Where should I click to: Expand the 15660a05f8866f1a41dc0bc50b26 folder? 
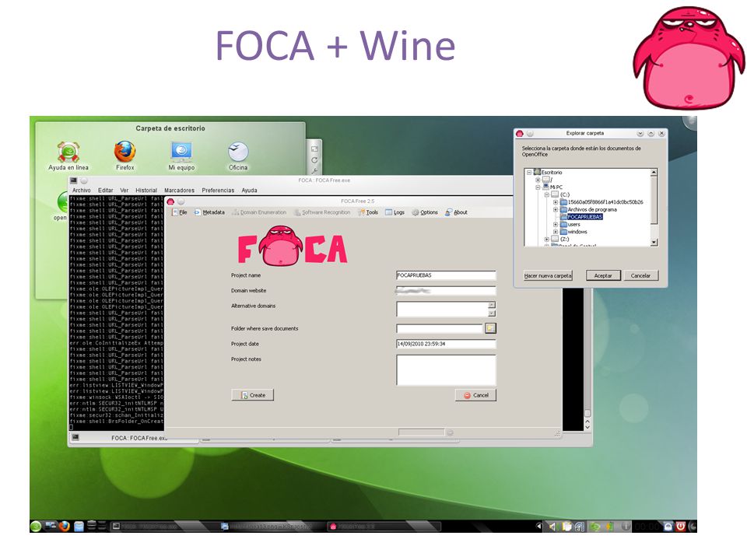[556, 202]
